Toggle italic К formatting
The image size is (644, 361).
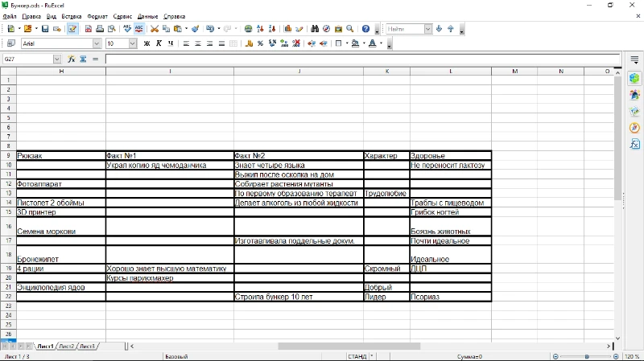(159, 43)
